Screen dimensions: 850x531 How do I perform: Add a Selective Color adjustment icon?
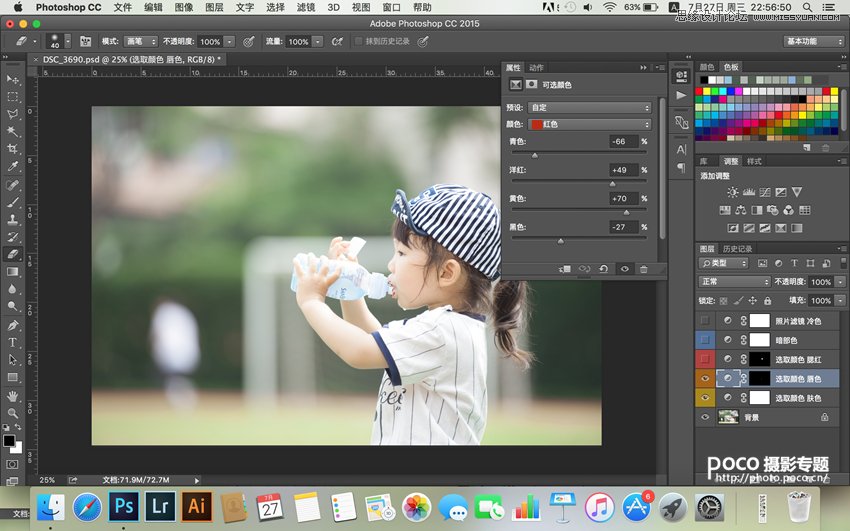pos(781,228)
